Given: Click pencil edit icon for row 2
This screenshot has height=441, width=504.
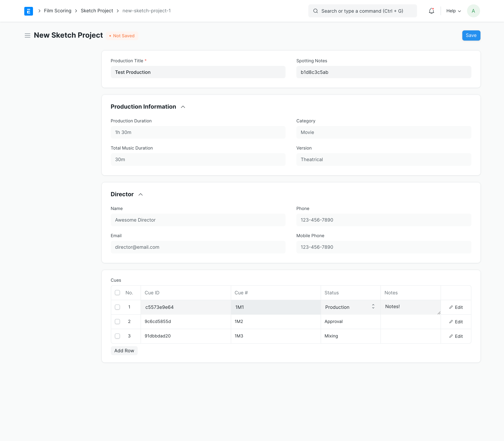Looking at the screenshot, I should (451, 322).
